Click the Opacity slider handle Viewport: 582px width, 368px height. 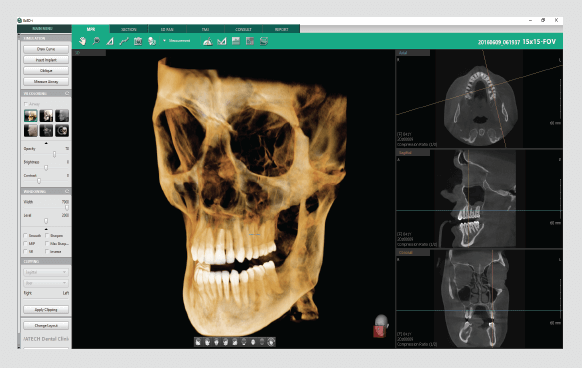[x=55, y=154]
